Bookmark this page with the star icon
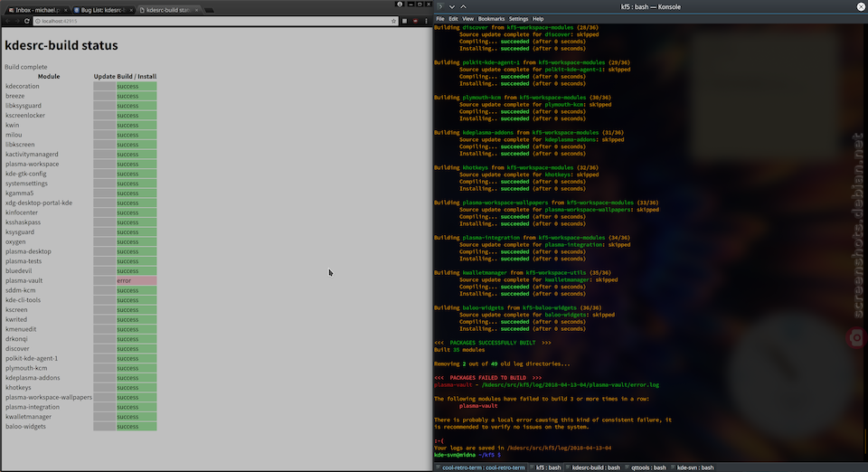The width and height of the screenshot is (868, 472). point(393,21)
